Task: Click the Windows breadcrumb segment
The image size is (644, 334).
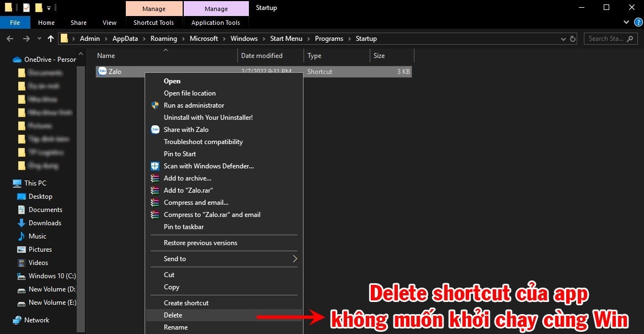Action: coord(244,39)
